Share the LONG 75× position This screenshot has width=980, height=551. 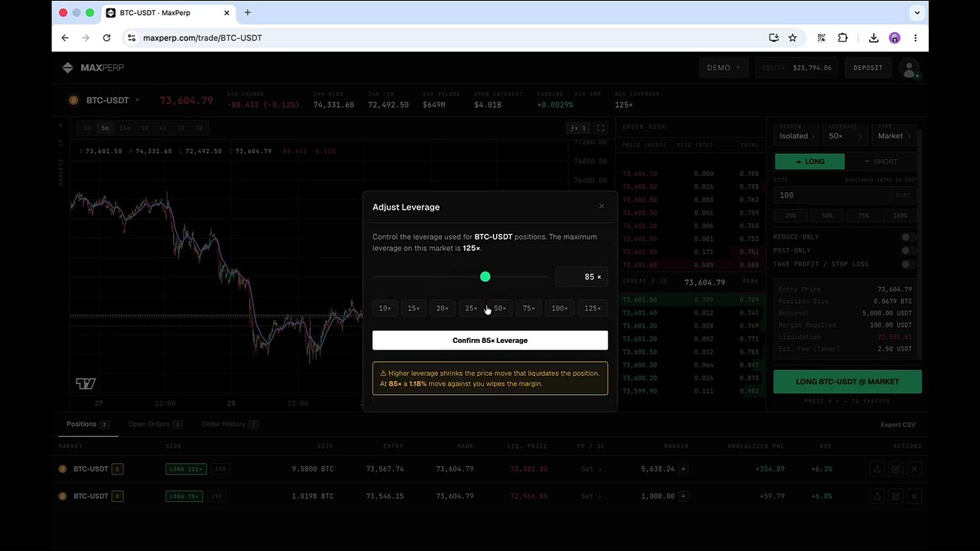(877, 496)
